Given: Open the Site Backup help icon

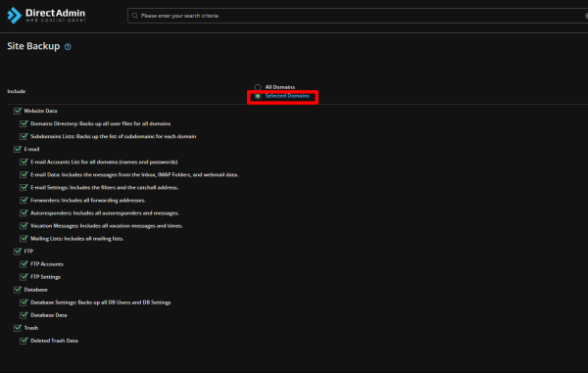Looking at the screenshot, I should point(68,47).
